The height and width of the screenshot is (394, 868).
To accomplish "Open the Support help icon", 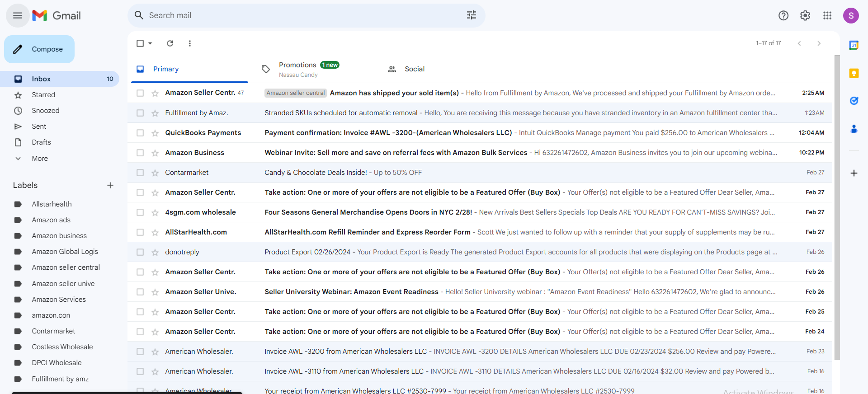I will (783, 15).
